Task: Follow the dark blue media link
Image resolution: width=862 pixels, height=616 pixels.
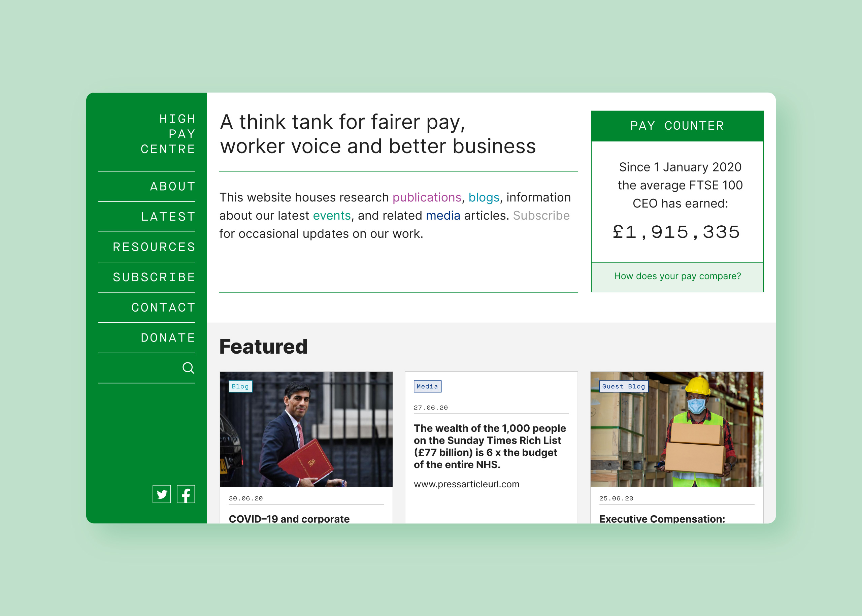Action: pos(443,216)
